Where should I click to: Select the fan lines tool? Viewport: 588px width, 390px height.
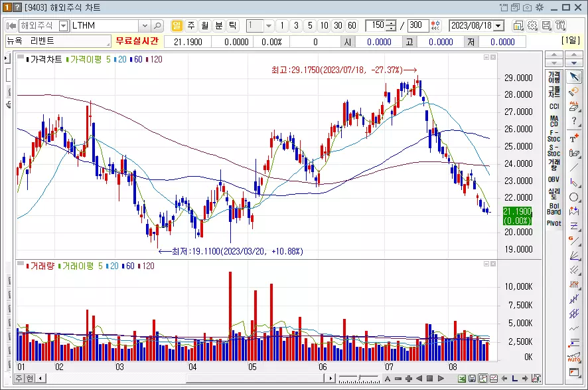574,256
